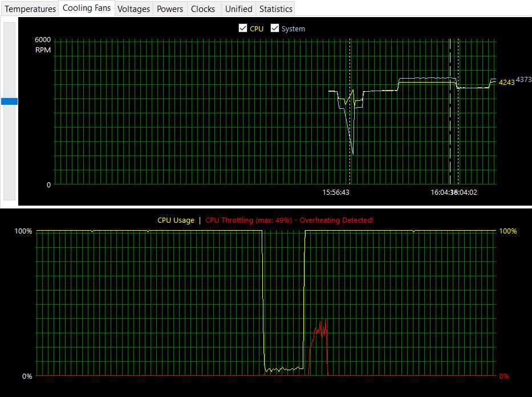View the Statistics tab

click(276, 9)
